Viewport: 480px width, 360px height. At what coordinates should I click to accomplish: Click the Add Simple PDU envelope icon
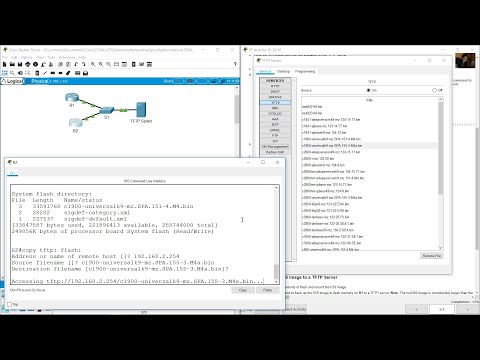coord(78,73)
